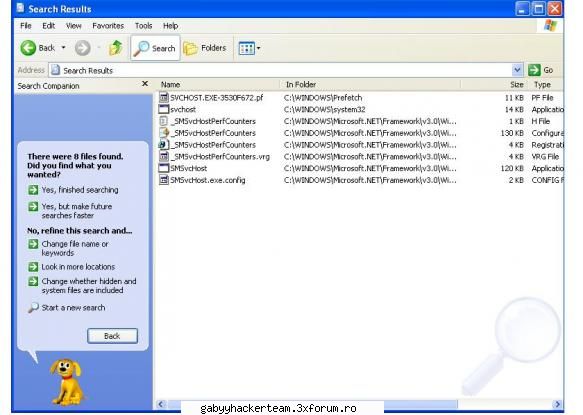
Task: Click green arrow beside Yes, finished searching
Action: [33, 190]
